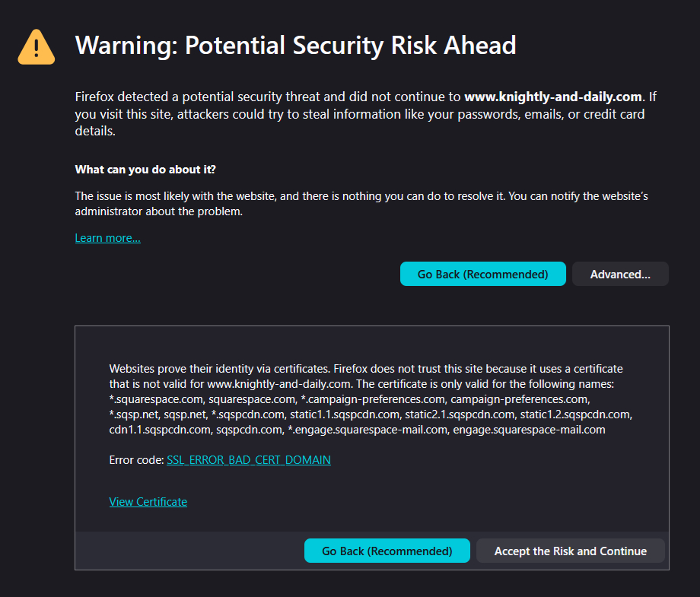Click the 'static2.1.sqspcdn.com' certificate name
Image resolution: width=700 pixels, height=597 pixels.
[459, 414]
